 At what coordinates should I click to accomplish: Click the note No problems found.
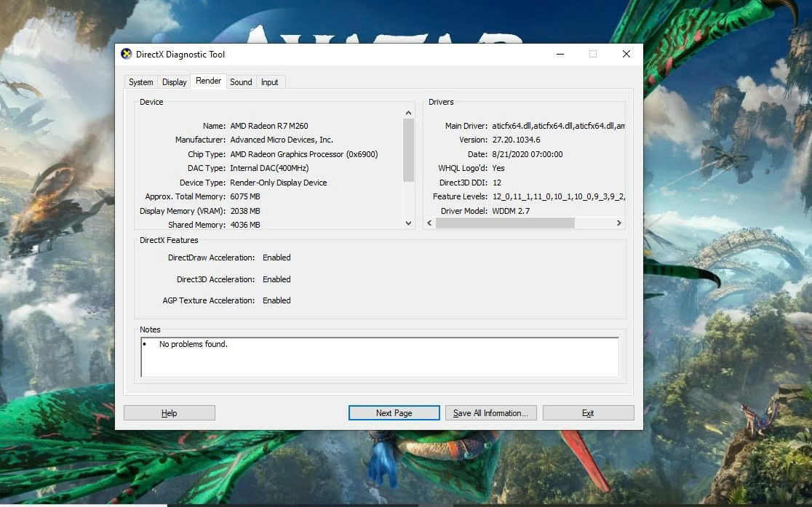[x=193, y=344]
